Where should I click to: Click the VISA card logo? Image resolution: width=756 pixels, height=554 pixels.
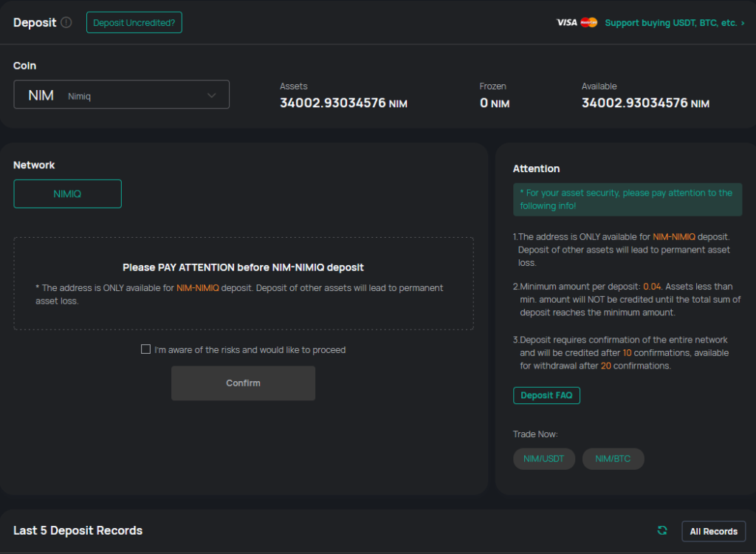coord(566,23)
